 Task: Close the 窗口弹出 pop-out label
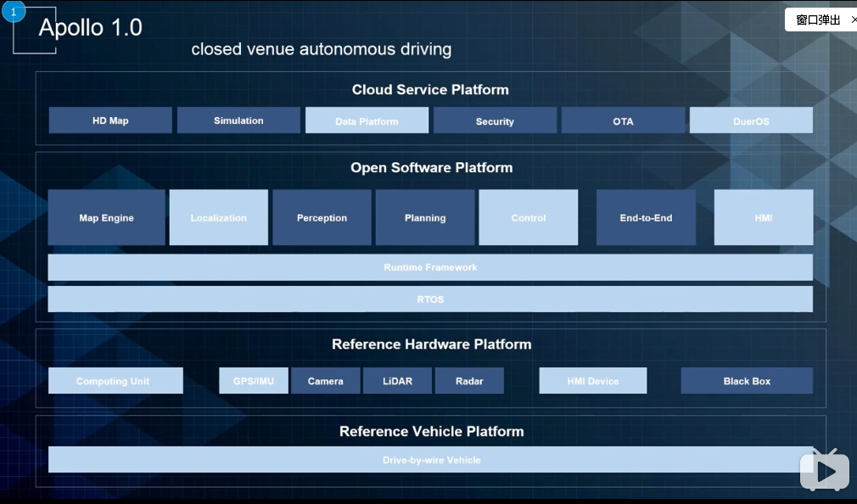[x=853, y=20]
